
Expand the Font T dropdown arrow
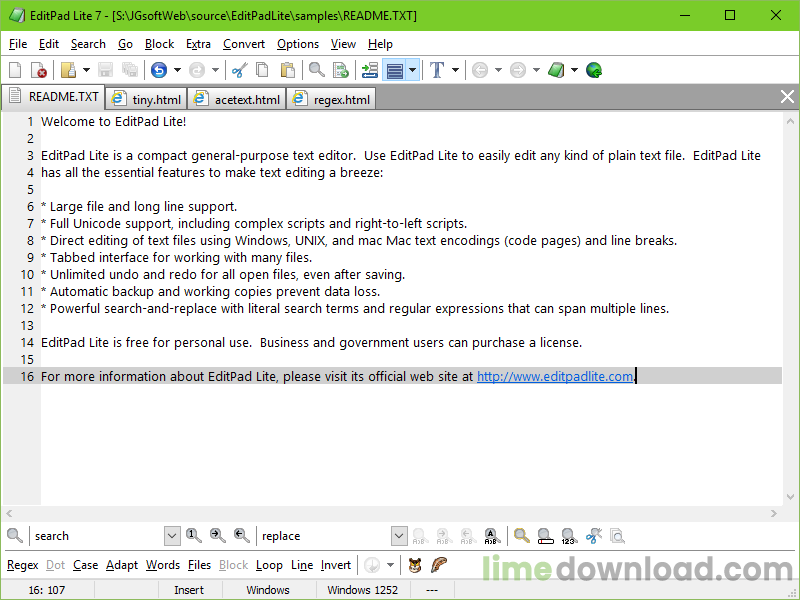[x=455, y=70]
